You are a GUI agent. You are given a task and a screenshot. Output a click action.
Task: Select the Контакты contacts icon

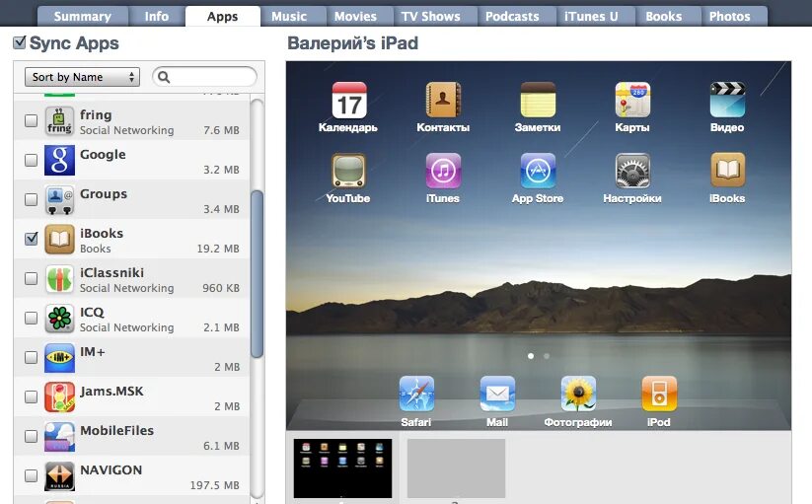(x=443, y=100)
